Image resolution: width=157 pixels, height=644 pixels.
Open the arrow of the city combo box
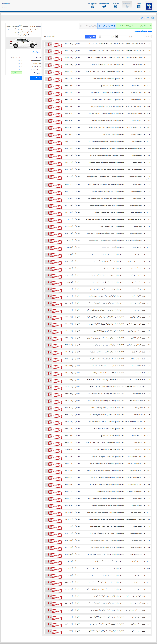[100, 37]
